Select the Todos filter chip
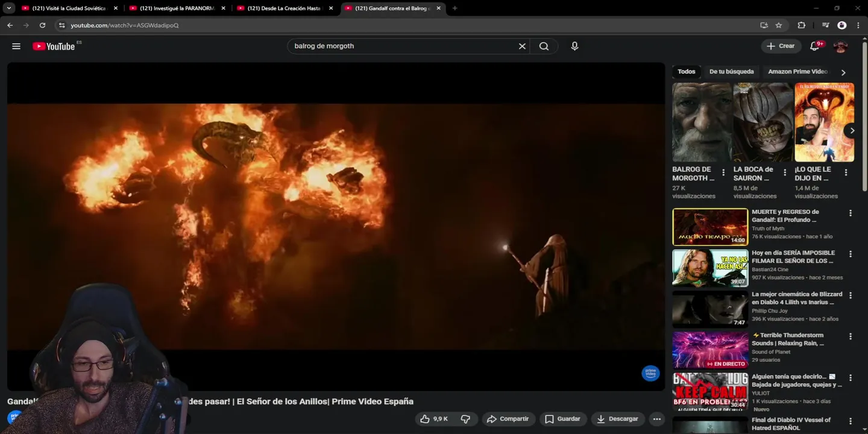 click(687, 72)
